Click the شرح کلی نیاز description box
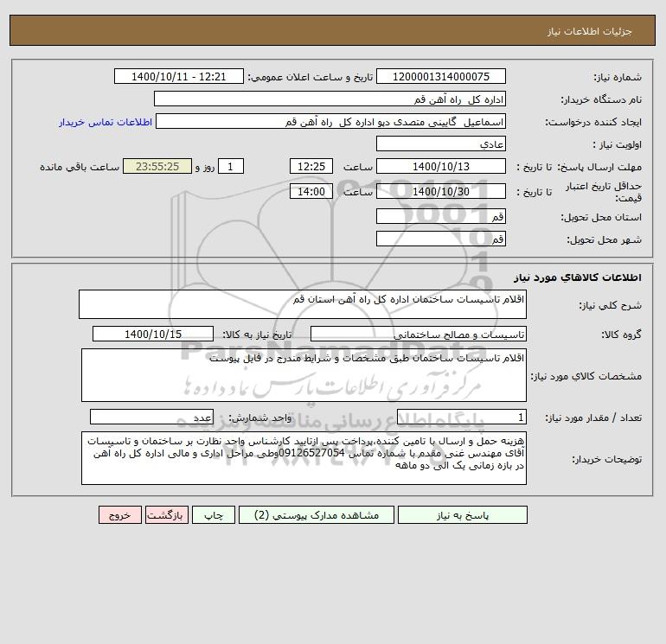Image resolution: width=666 pixels, height=644 pixels. pos(303,304)
